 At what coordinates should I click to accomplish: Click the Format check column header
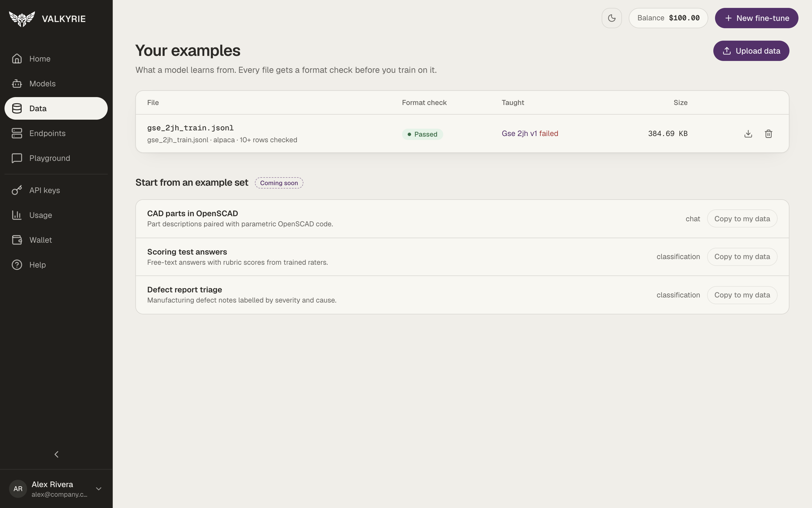pos(424,103)
